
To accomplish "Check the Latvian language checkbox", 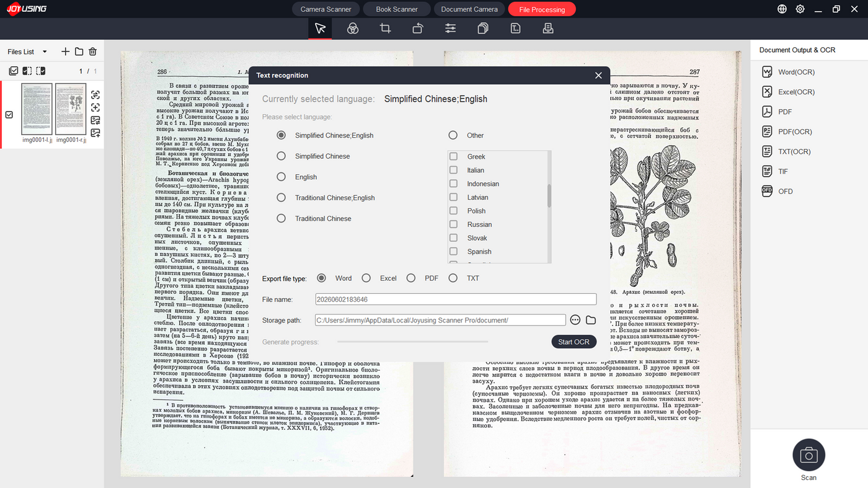I will (x=453, y=197).
